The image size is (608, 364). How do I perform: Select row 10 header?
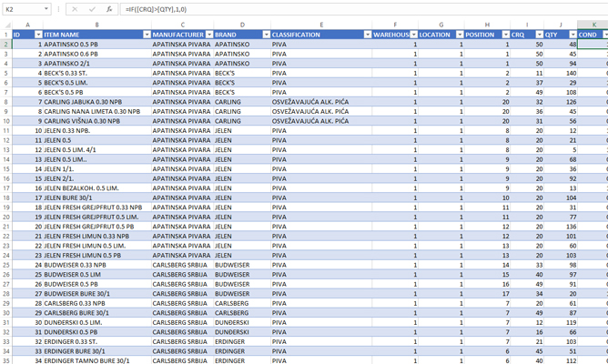coord(5,130)
